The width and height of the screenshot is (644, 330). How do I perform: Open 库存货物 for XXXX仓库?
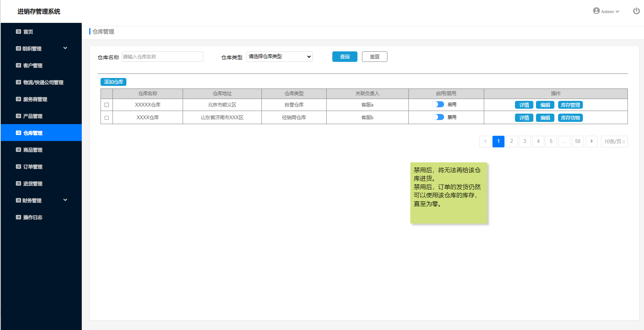570,118
